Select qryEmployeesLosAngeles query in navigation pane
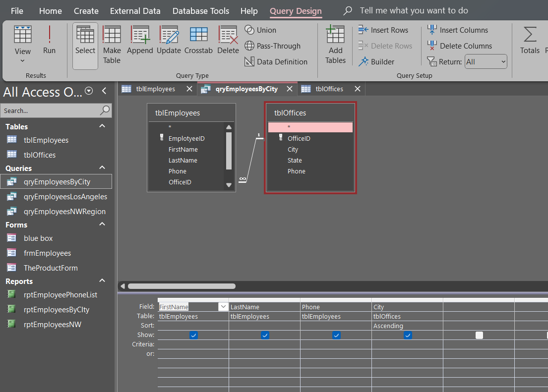This screenshot has width=548, height=392. tap(65, 197)
